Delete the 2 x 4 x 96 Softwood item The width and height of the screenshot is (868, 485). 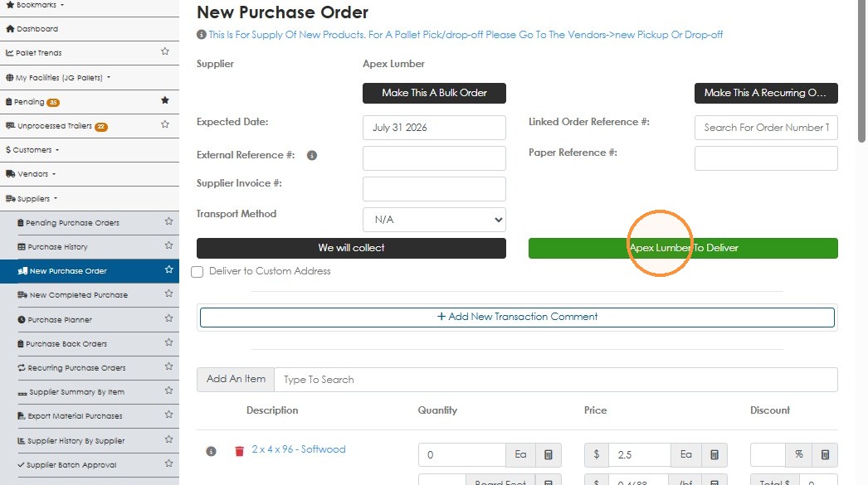239,451
